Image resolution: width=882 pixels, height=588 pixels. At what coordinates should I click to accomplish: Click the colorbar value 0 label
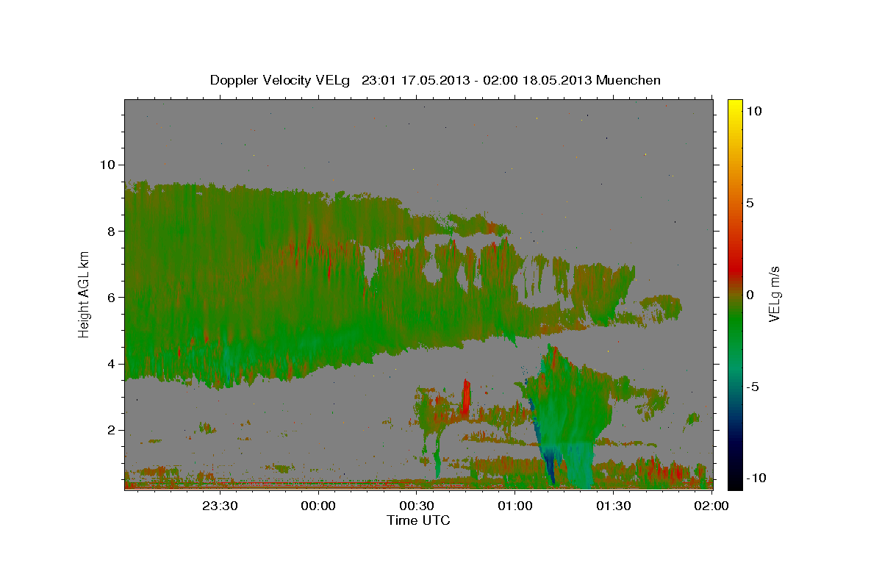[750, 295]
